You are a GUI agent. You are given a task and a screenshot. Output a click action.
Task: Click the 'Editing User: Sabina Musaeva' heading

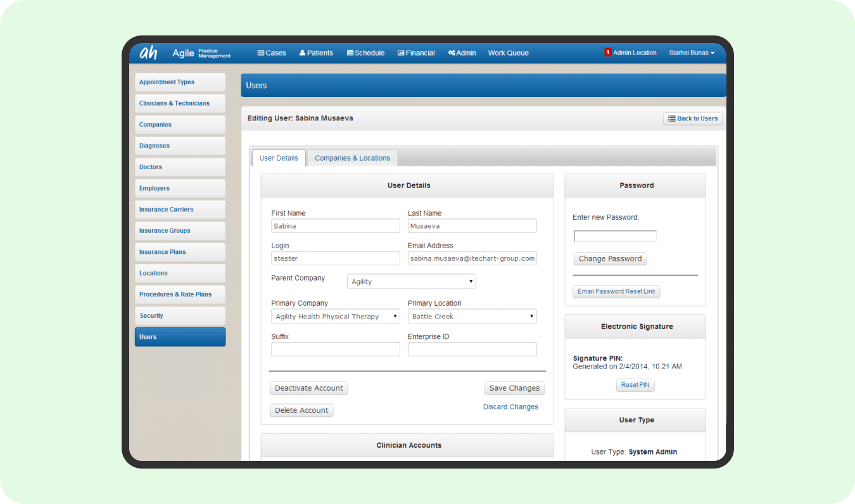[300, 118]
